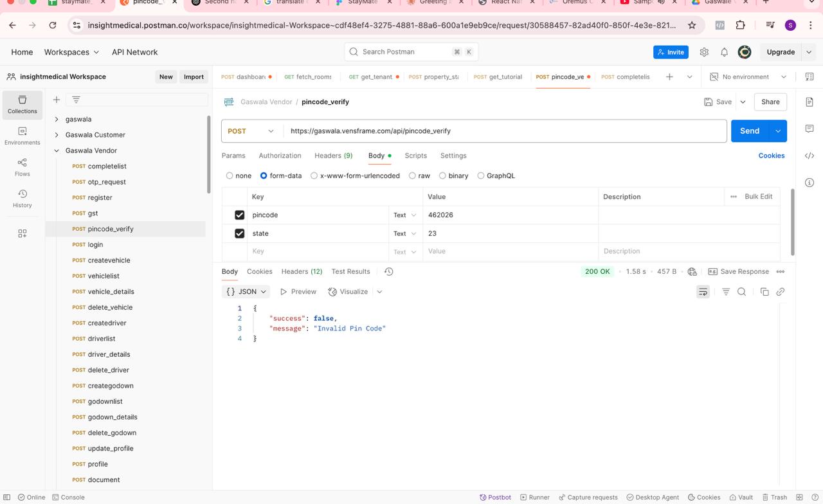Copy the response body using copy icon

[764, 292]
